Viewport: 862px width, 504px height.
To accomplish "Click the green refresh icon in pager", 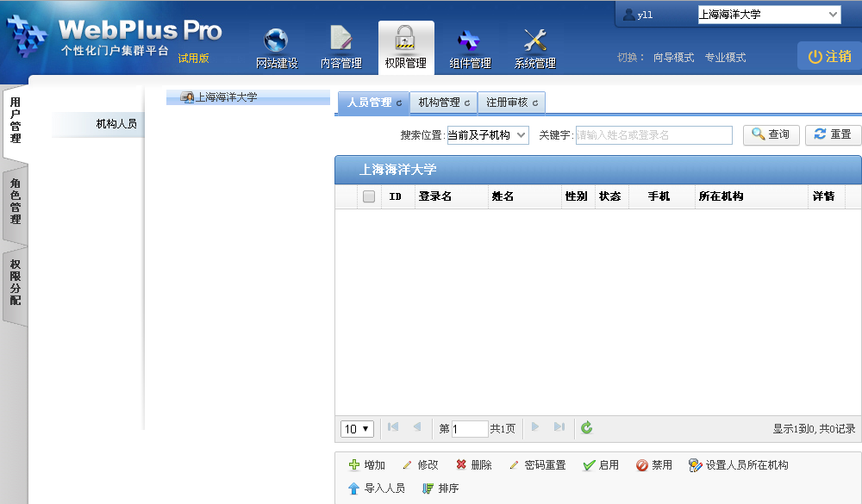I will [x=587, y=428].
